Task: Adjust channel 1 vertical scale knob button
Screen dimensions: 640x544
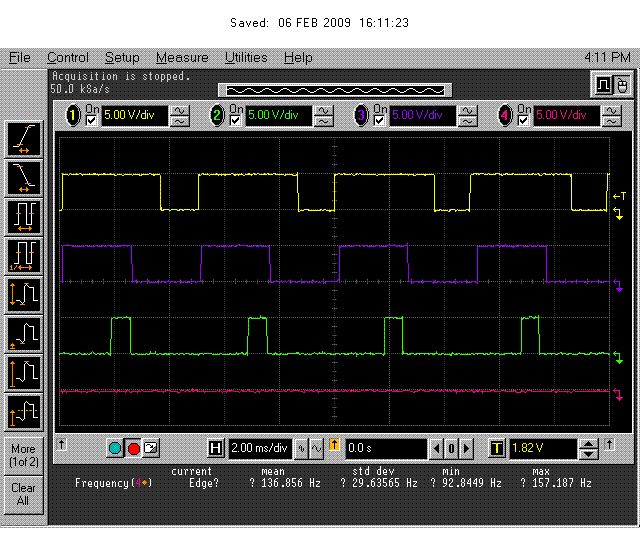Action: pos(181,115)
